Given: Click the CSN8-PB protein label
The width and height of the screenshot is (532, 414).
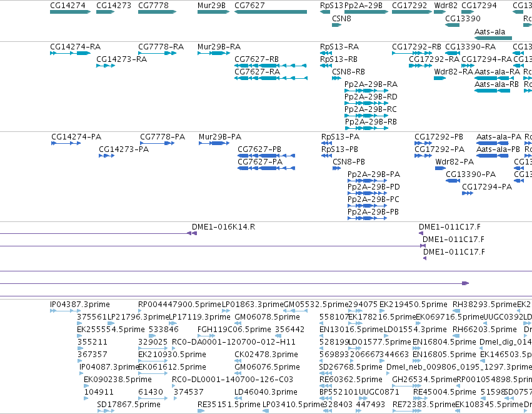Looking at the screenshot, I should point(349,162).
